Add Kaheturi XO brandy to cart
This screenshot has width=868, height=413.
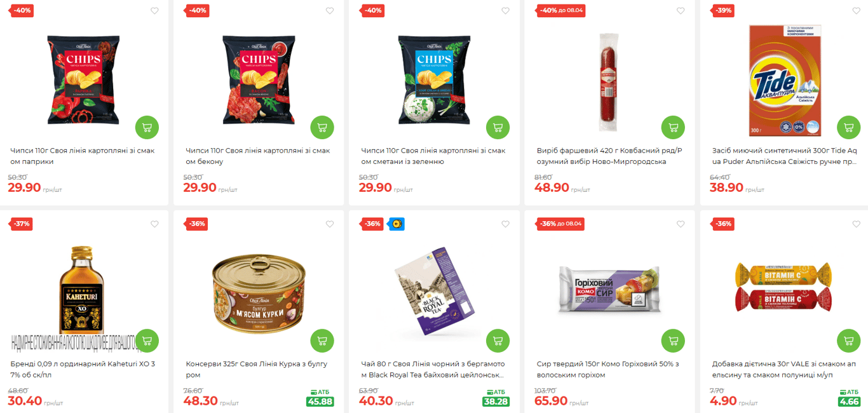147,341
